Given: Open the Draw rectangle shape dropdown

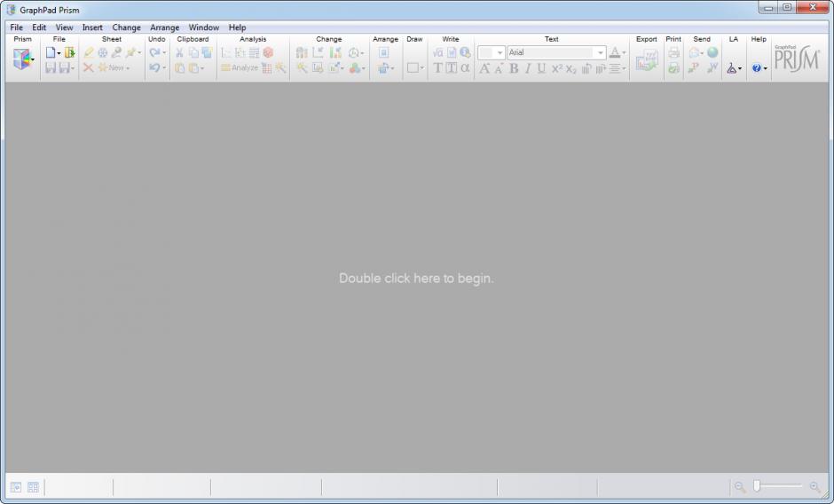Looking at the screenshot, I should [415, 67].
